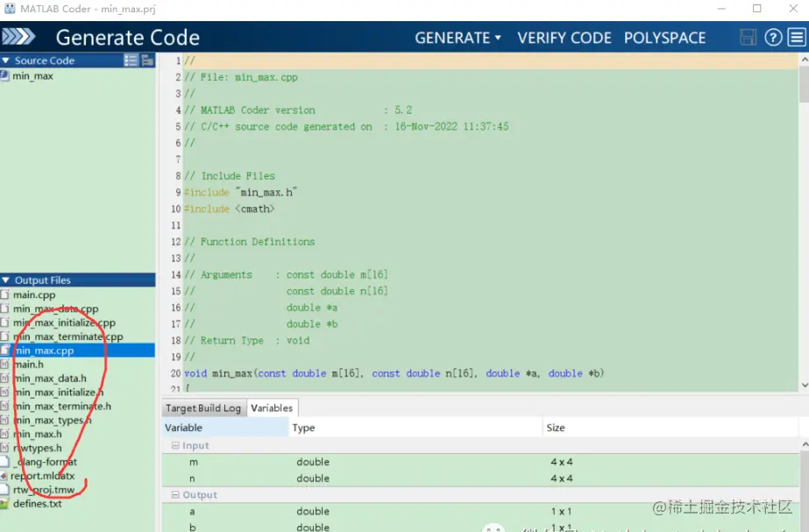Open min_max_data.h output file

click(50, 379)
